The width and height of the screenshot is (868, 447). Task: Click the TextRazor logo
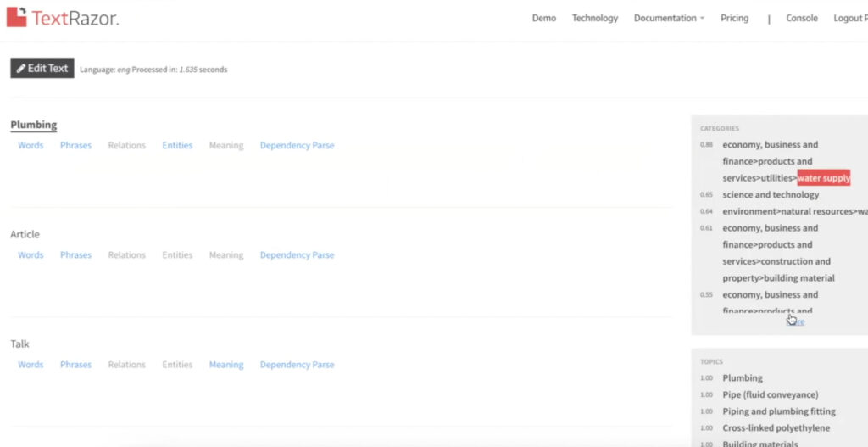point(63,18)
